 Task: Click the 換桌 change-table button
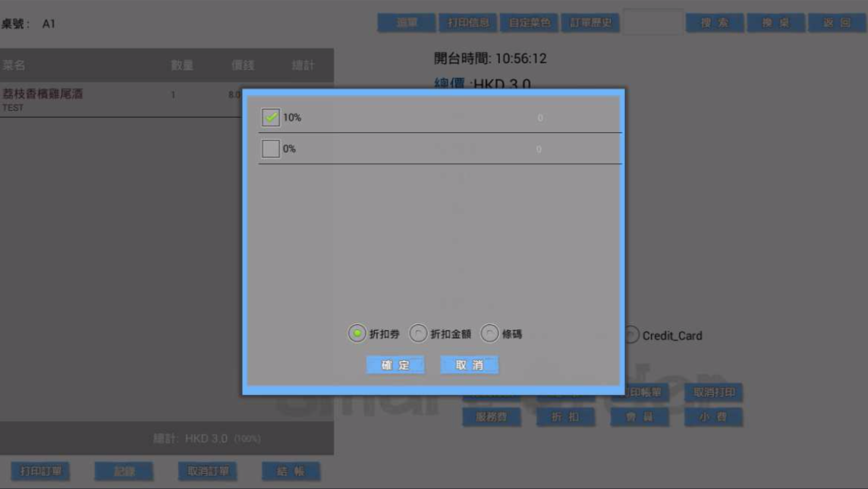(x=776, y=23)
